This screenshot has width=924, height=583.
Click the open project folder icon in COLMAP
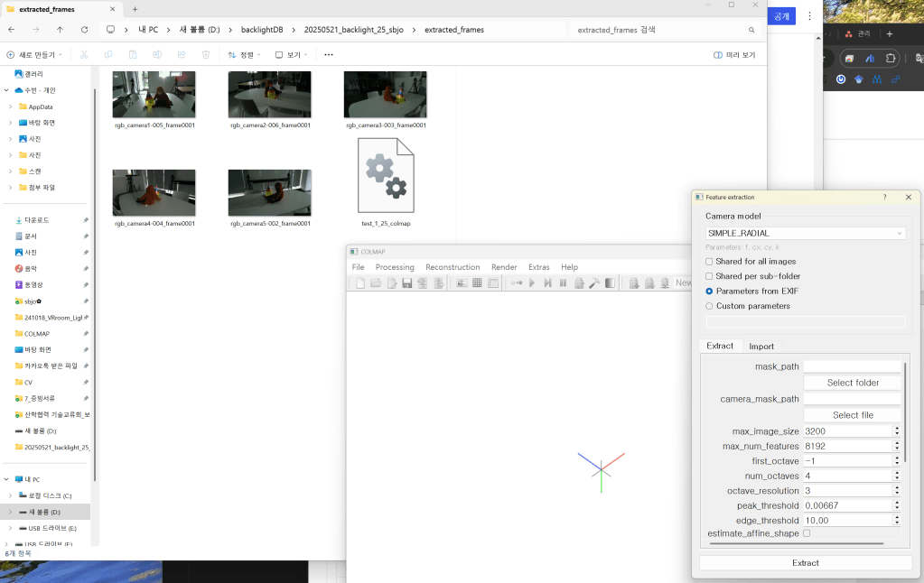point(376,283)
